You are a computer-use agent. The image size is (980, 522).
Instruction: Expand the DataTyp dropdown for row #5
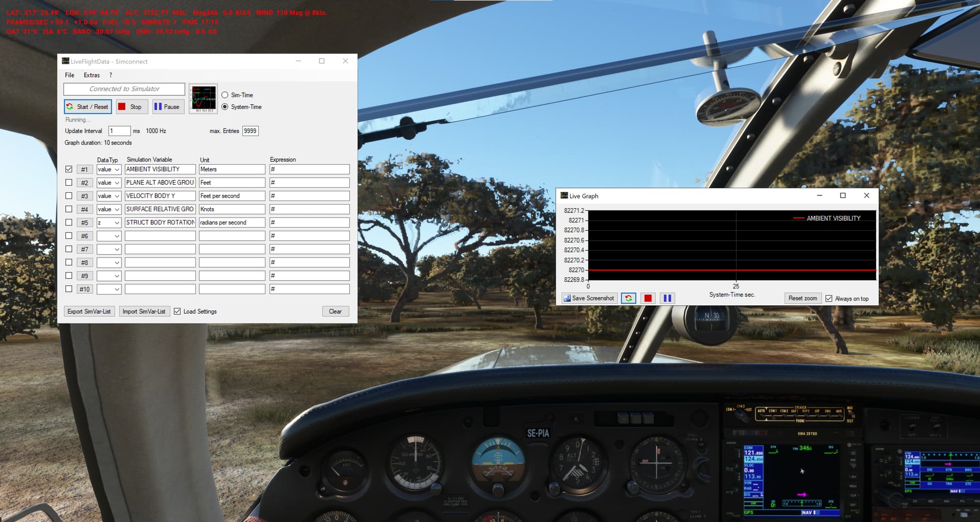[109, 222]
